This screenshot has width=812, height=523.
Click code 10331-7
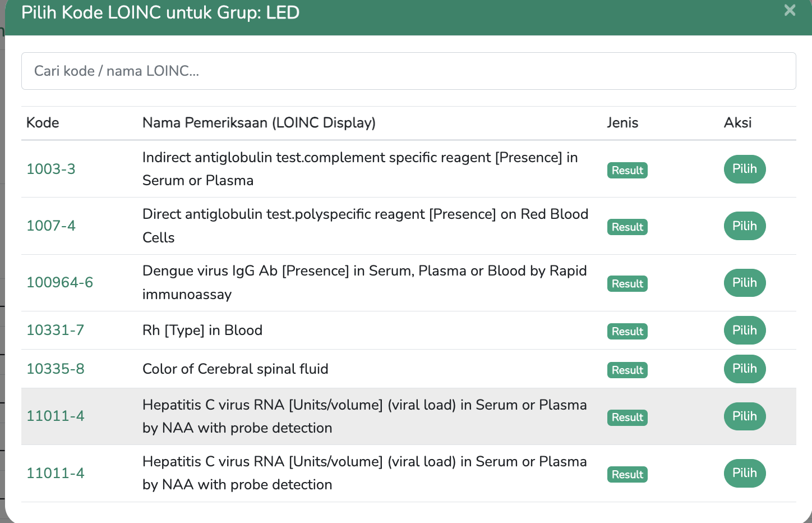click(56, 330)
